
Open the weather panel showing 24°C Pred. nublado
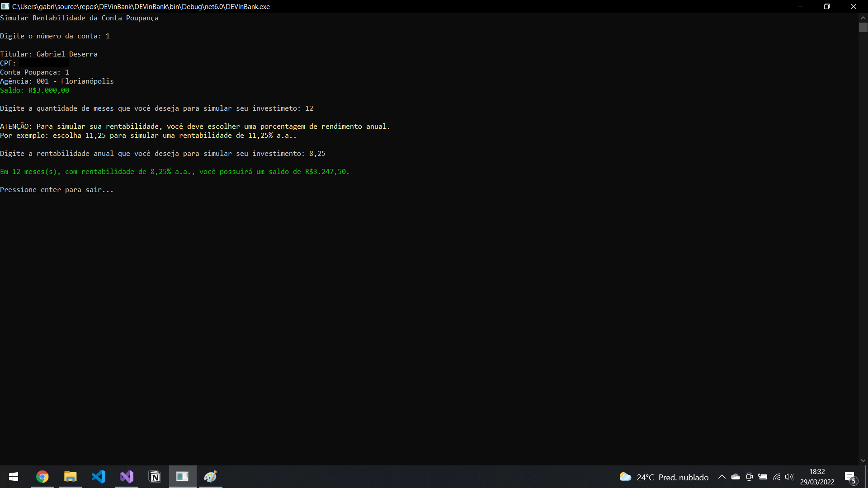662,477
